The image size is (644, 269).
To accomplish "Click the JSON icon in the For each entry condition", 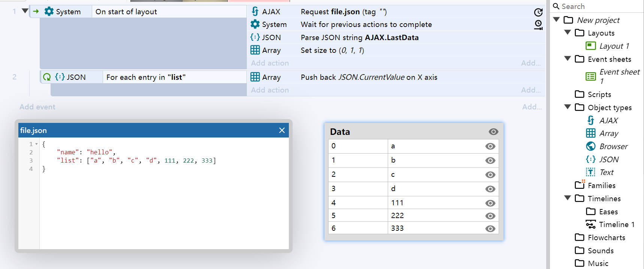I will pyautogui.click(x=60, y=77).
